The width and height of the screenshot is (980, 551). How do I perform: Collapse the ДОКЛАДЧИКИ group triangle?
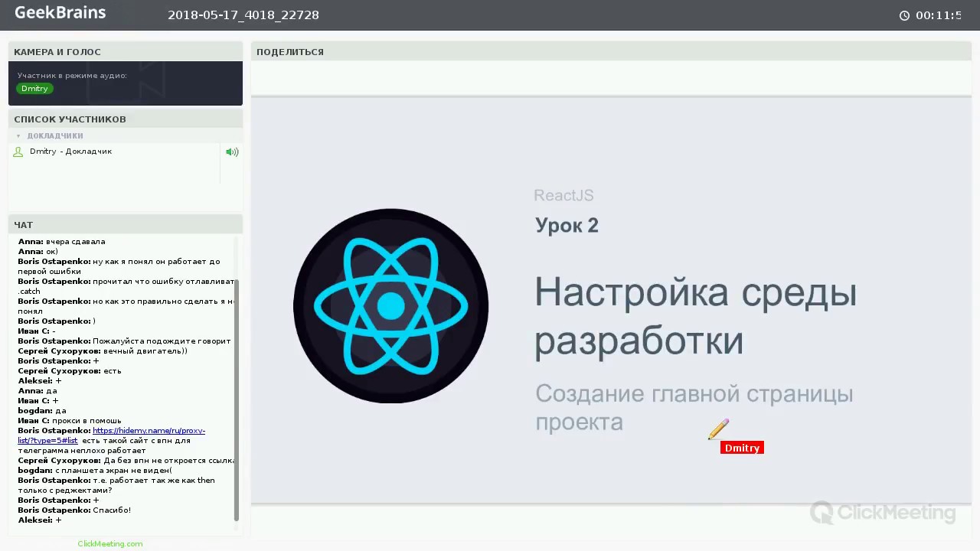[18, 136]
